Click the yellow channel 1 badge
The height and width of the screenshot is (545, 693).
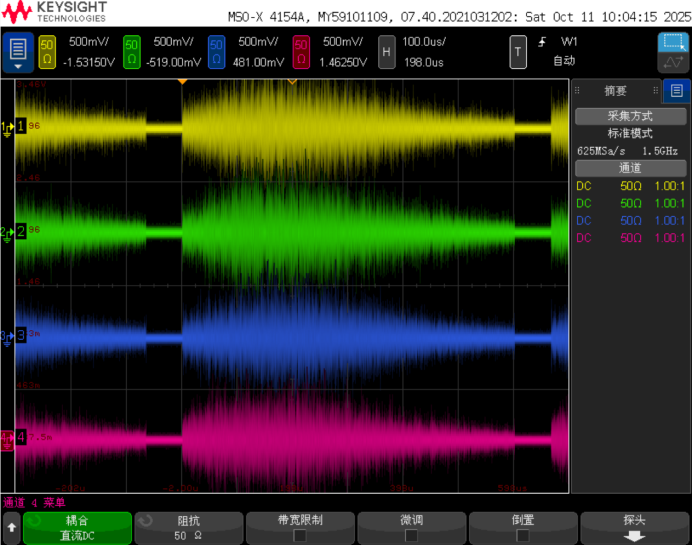46,52
